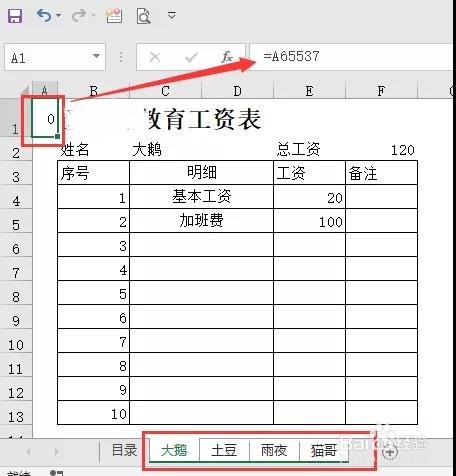
Task: Click the salary cell showing 100
Action: click(309, 221)
